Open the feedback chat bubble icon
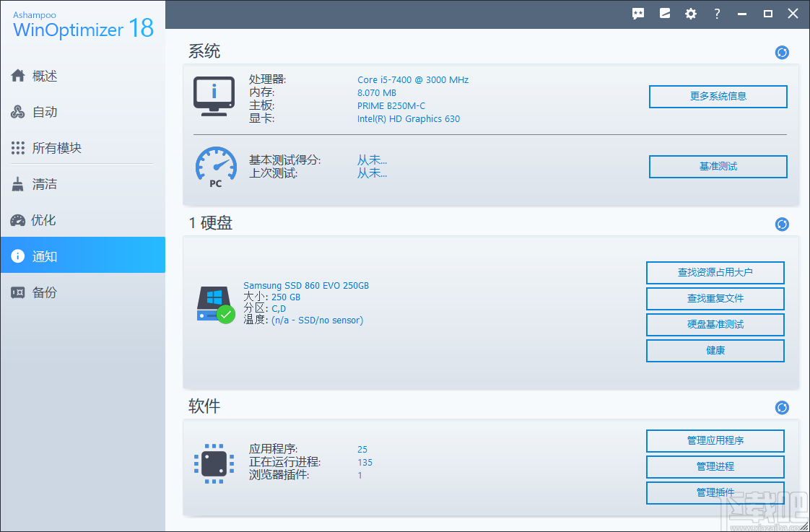The height and width of the screenshot is (532, 810). (x=638, y=13)
